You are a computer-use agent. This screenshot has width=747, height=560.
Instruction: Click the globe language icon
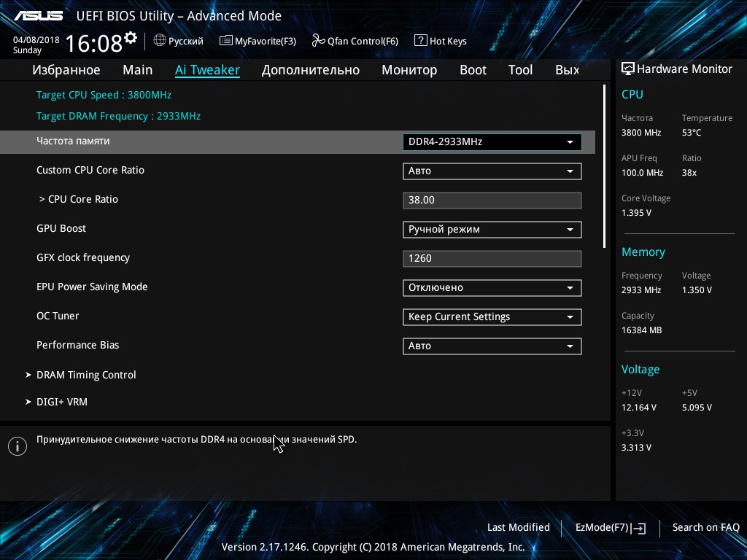pos(160,41)
